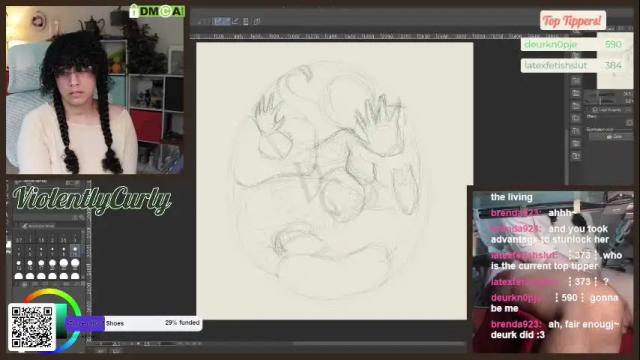Click the highlighted icon in the top command bar
This screenshot has height=360, width=640.
[221, 21]
